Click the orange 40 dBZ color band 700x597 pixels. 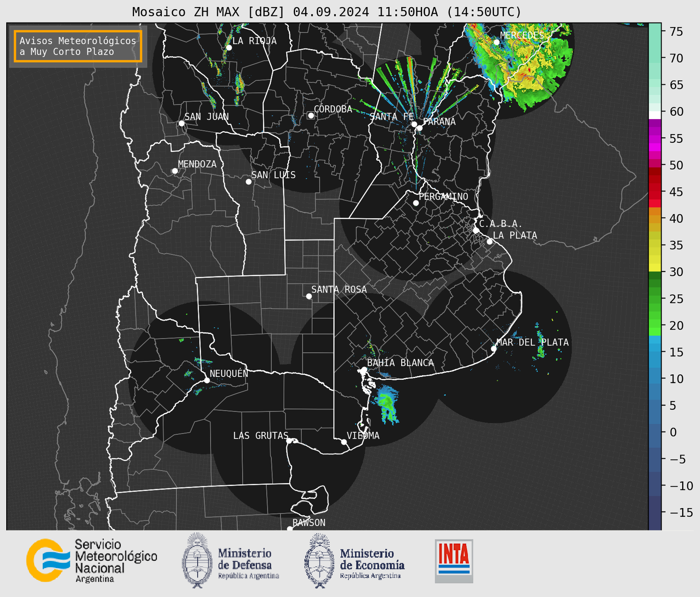[655, 219]
